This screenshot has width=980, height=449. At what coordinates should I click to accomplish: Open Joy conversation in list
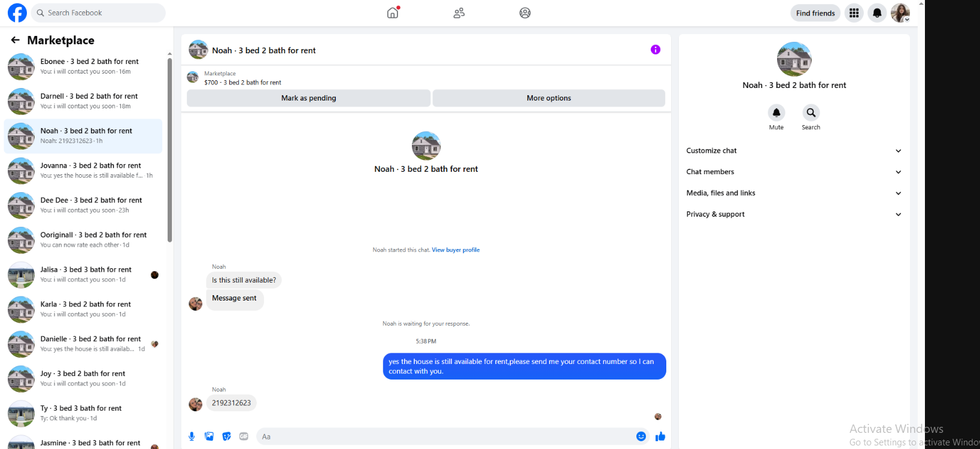83,379
